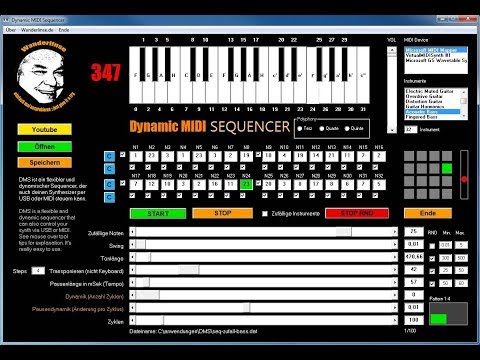Viewport: 480px width, 360px height.
Task: Play the black piano key numbered 13
Action: coord(231,64)
